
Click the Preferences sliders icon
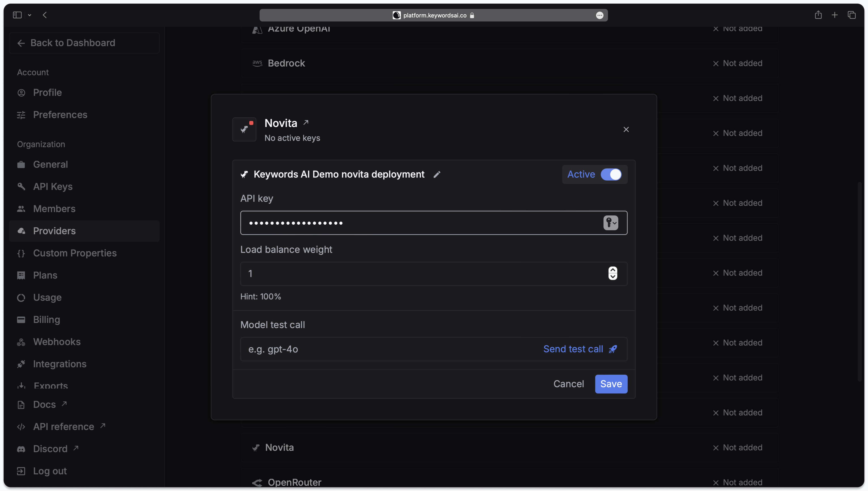(x=21, y=115)
